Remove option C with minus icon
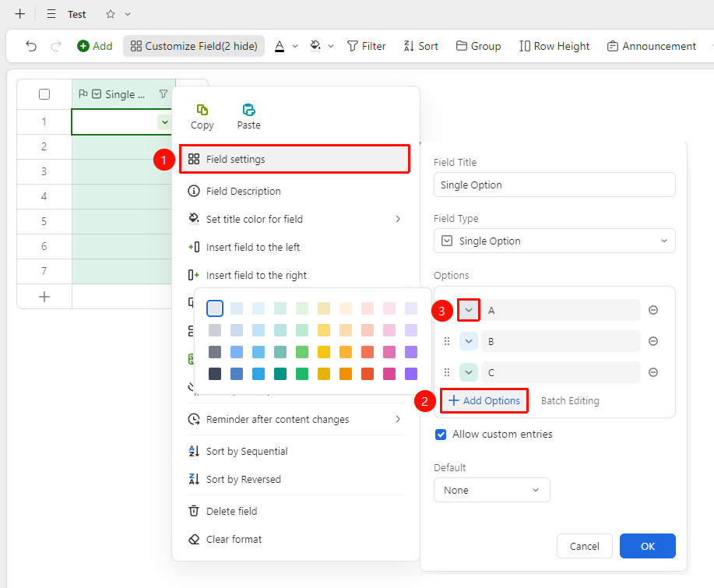The height and width of the screenshot is (588, 714). tap(653, 372)
